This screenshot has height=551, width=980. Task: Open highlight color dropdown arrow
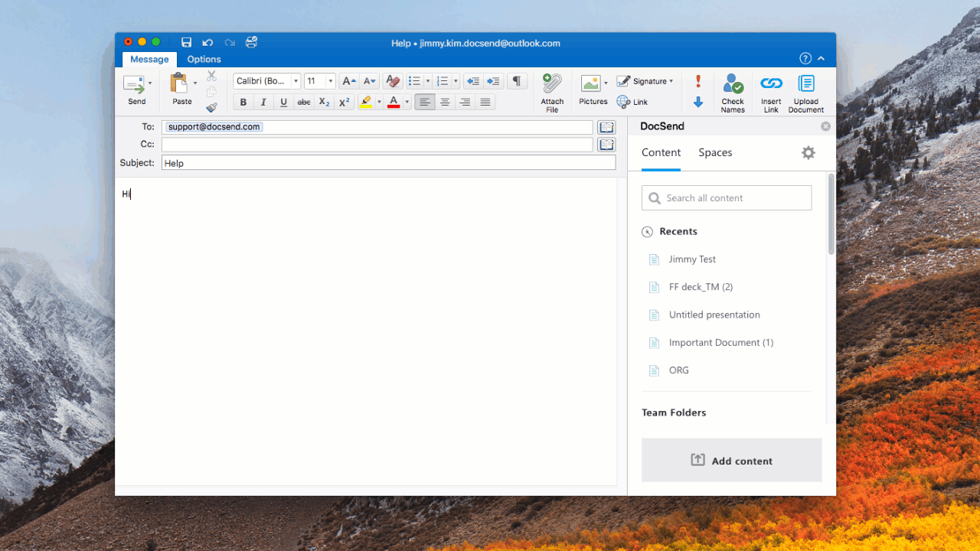tap(379, 103)
